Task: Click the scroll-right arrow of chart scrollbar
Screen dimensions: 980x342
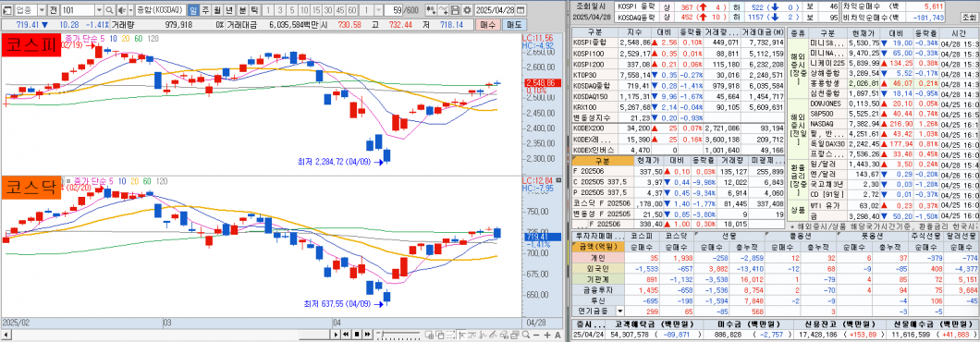Action: click(x=335, y=336)
